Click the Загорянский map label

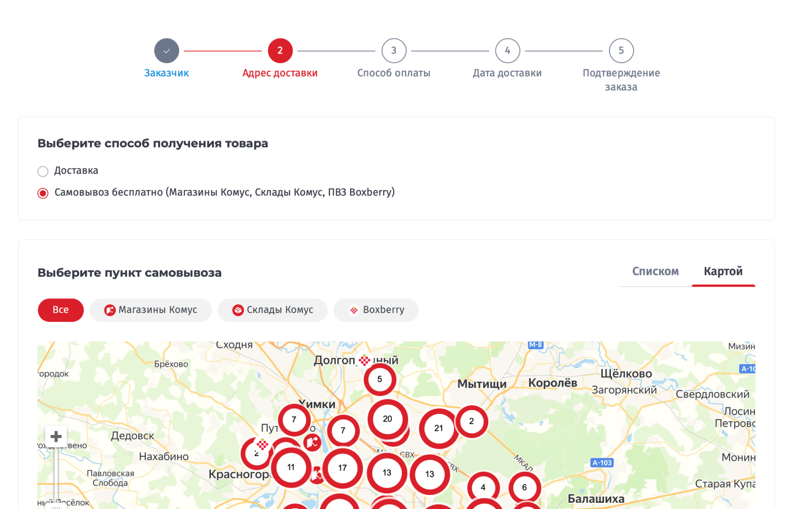(x=624, y=390)
